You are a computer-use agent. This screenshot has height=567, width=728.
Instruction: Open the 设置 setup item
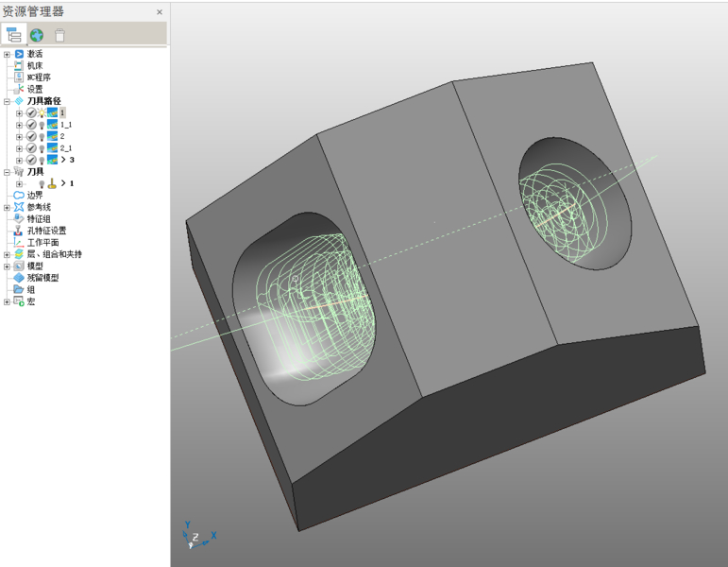[34, 89]
